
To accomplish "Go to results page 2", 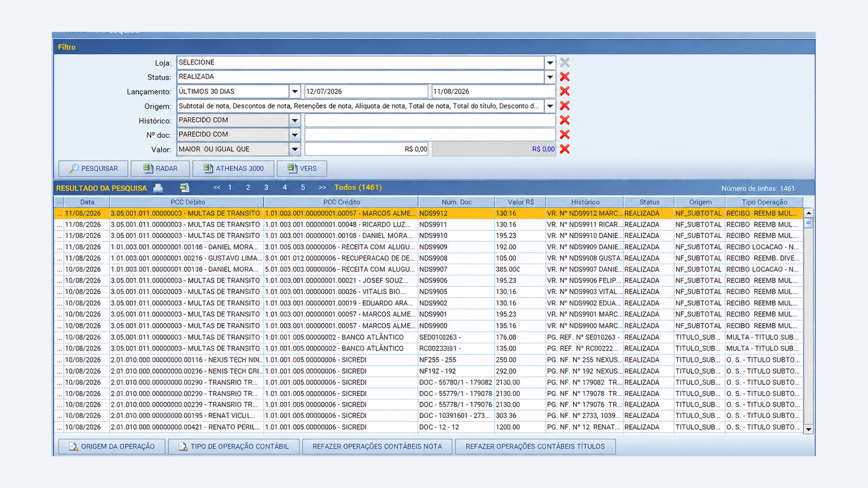I will 248,188.
